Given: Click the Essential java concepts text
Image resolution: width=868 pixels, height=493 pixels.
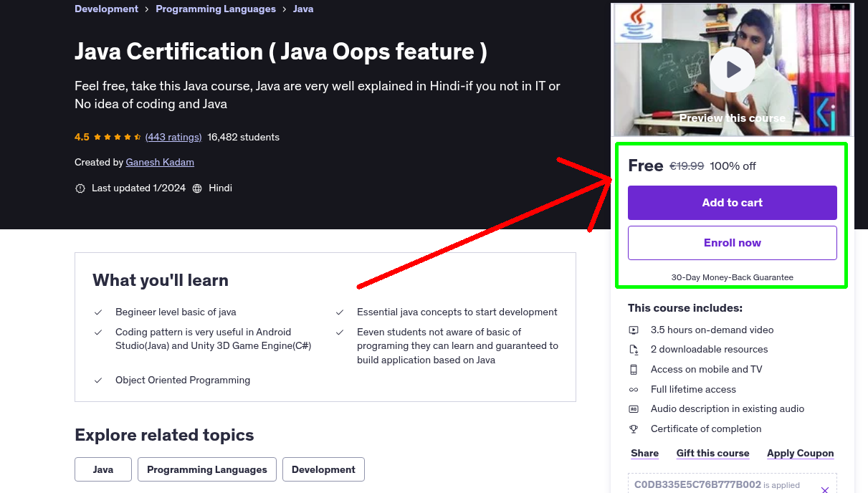Looking at the screenshot, I should (x=457, y=312).
